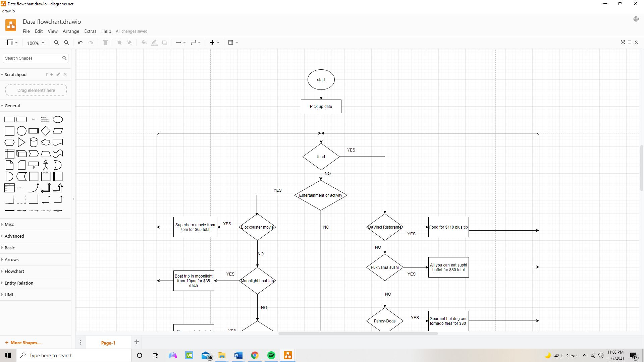The image size is (644, 362).
Task: Select the Page-1 tab
Action: 108,343
